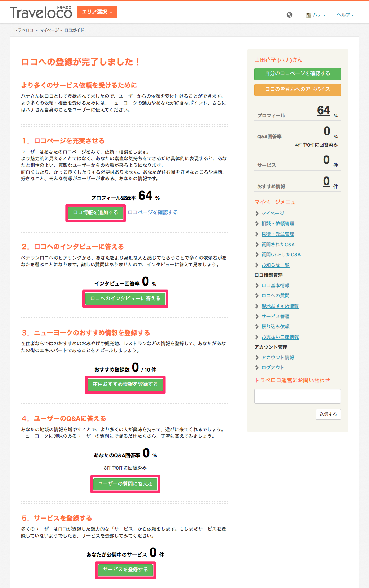Click the サービス 0 count in sidebar
Viewport: 369px width, 588px height.
pyautogui.click(x=326, y=160)
